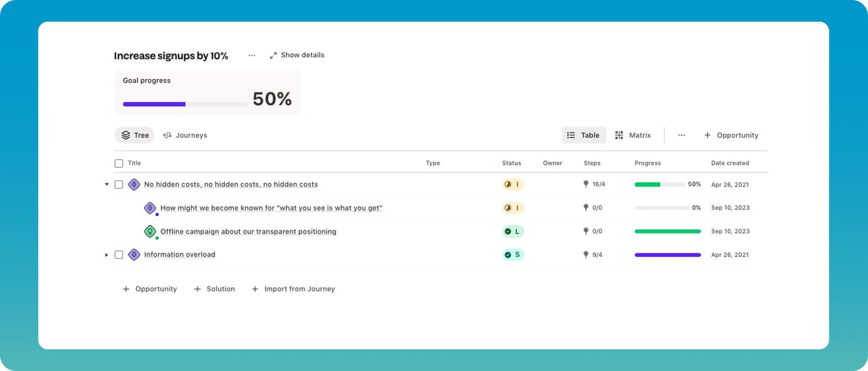Click the Matrix grid icon
Image resolution: width=868 pixels, height=371 pixels.
click(619, 135)
